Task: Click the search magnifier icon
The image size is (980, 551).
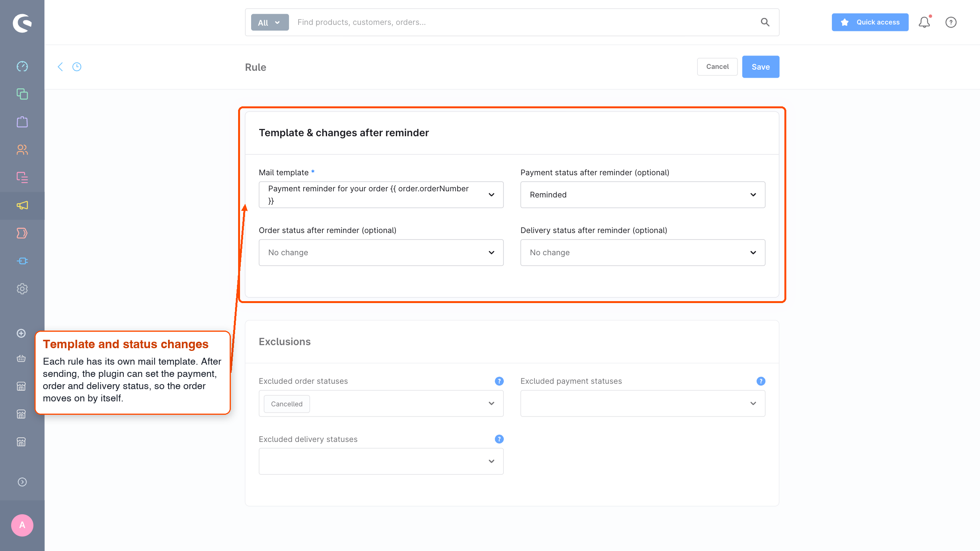Action: [x=765, y=22]
